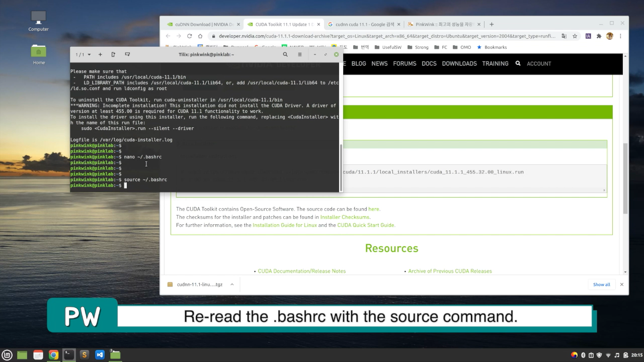Open 번역 bookmark folder
Viewport: 644px width, 362px height.
tap(361, 47)
